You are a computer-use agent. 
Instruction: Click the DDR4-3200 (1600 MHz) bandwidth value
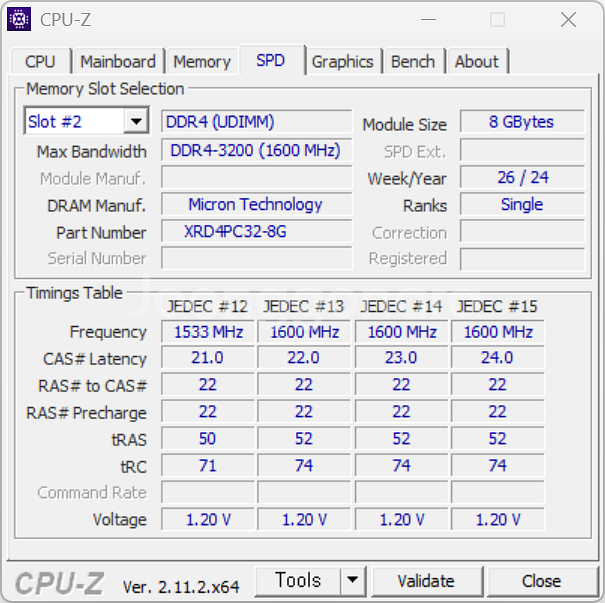click(257, 150)
